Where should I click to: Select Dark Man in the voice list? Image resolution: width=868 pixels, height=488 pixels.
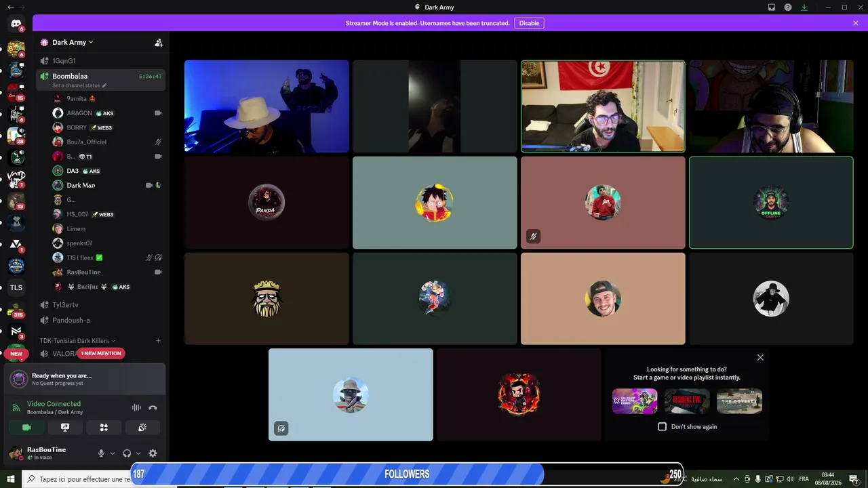108,185
